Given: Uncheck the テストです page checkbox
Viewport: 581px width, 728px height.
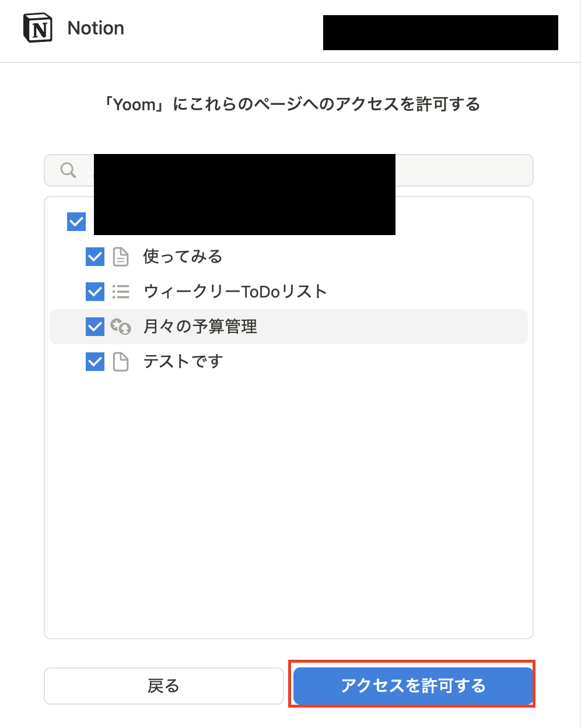Looking at the screenshot, I should pos(94,361).
